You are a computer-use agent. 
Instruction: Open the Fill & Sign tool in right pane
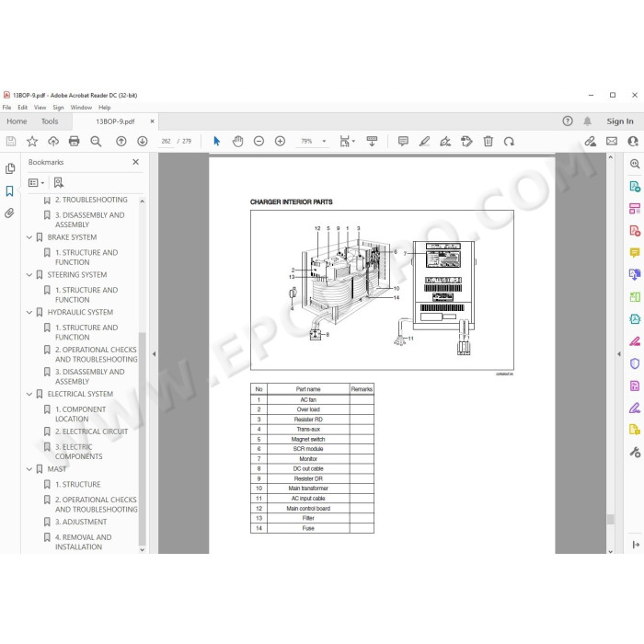point(635,408)
